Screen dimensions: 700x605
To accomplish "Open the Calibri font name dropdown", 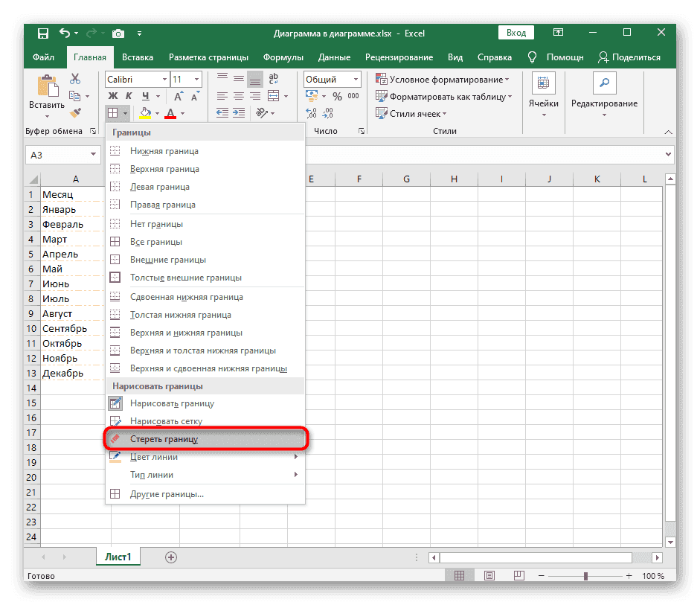I will point(163,79).
